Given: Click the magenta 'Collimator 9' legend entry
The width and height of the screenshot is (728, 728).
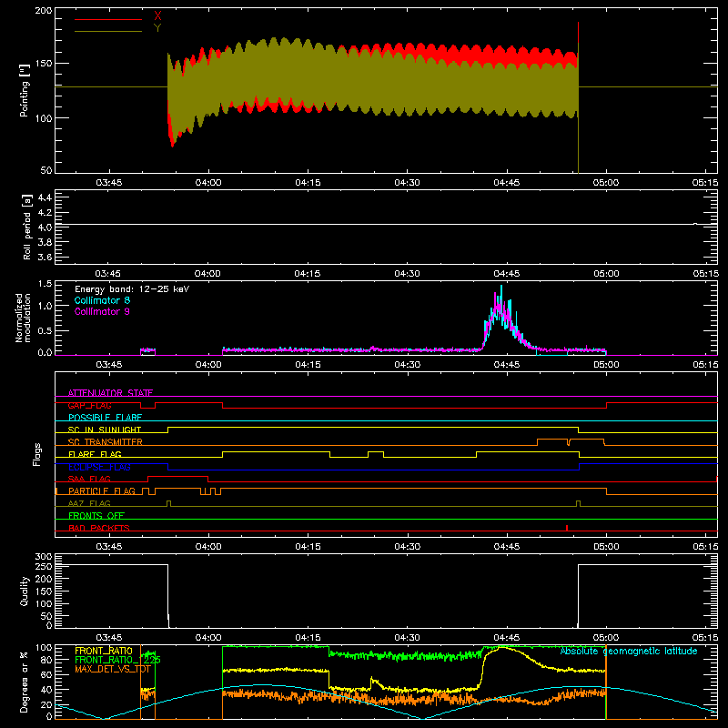Looking at the screenshot, I should point(102,311).
